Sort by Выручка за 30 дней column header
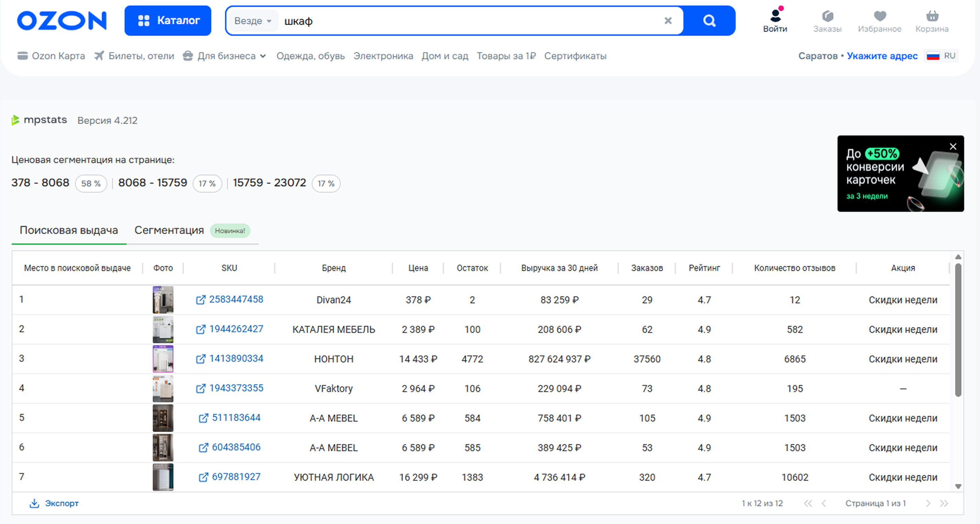 pos(559,268)
